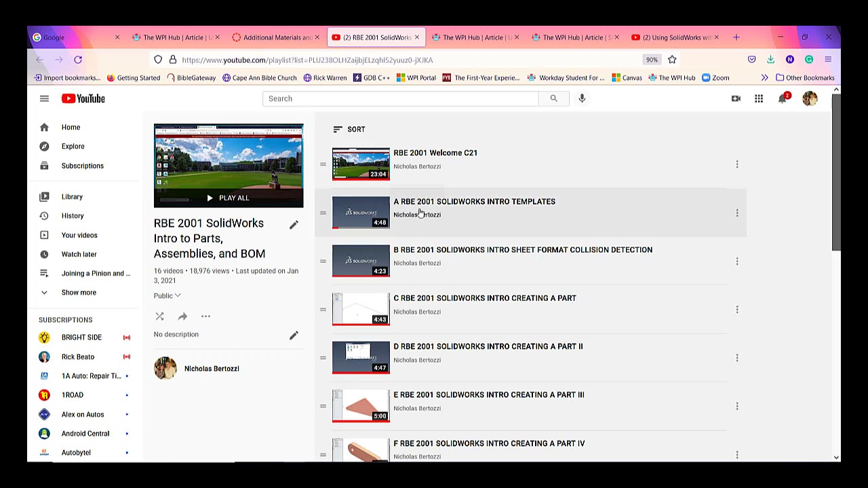Reload the page in browser toolbar
This screenshot has height=488, width=868.
(x=78, y=60)
